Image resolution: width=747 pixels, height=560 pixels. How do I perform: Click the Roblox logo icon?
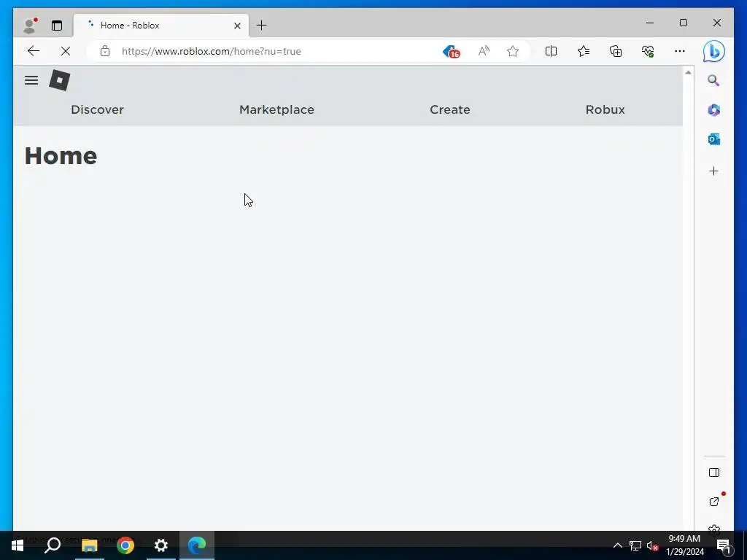[x=60, y=80]
